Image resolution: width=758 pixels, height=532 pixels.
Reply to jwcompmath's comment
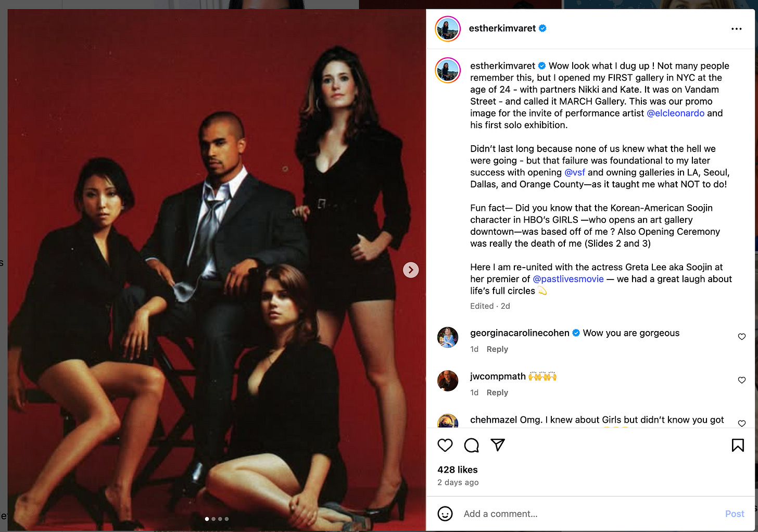(x=497, y=392)
